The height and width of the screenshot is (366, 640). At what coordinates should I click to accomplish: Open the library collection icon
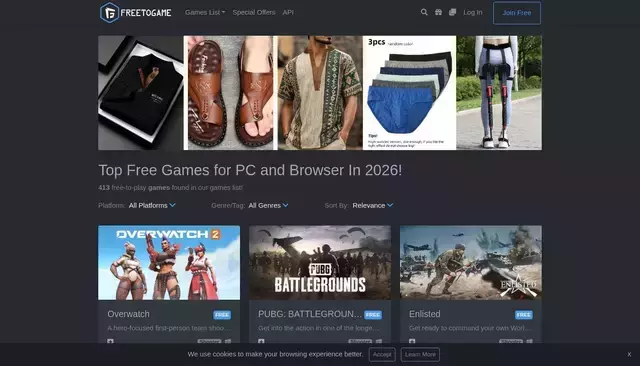(452, 12)
